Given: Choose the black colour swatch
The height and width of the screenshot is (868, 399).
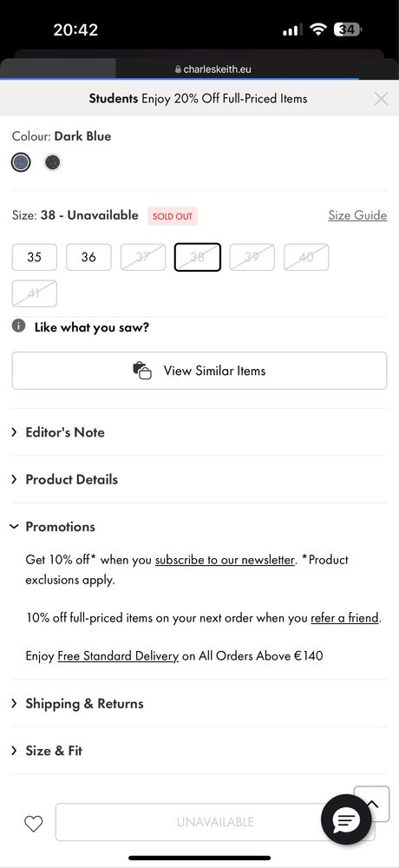Looking at the screenshot, I should tap(53, 162).
